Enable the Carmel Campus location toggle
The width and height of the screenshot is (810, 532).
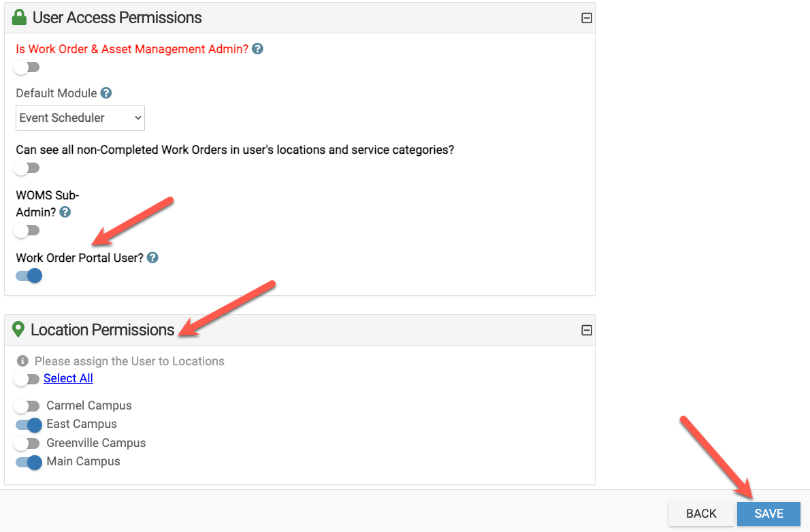27,406
